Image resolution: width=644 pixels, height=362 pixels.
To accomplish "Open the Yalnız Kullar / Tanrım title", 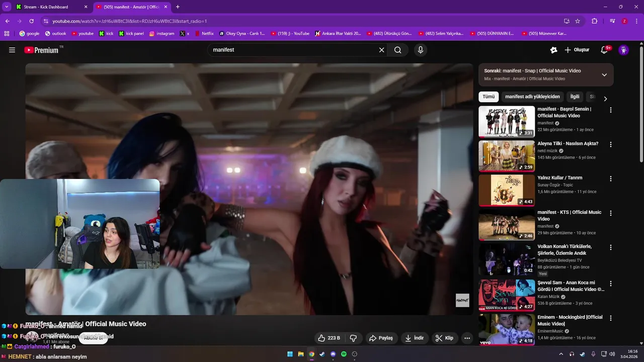I will pyautogui.click(x=560, y=178).
